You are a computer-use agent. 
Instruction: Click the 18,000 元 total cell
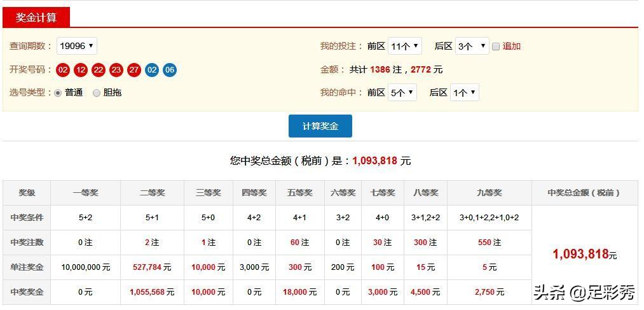click(300, 292)
